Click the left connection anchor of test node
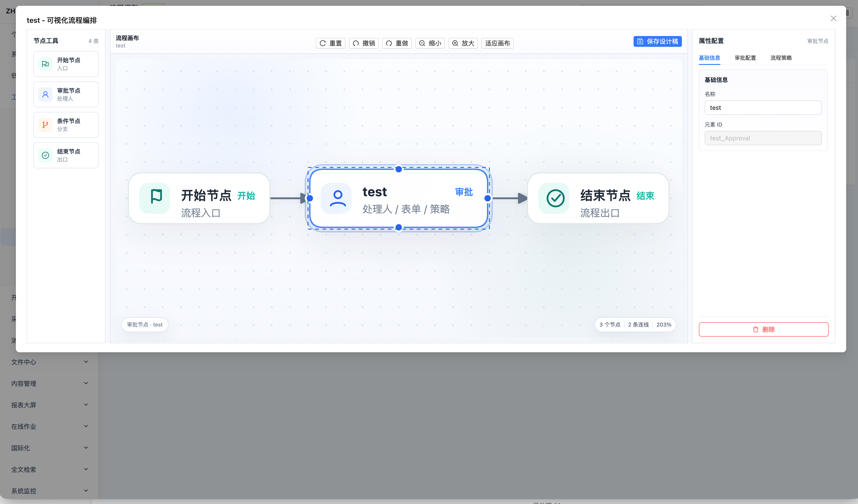The height and width of the screenshot is (504, 858). [310, 198]
